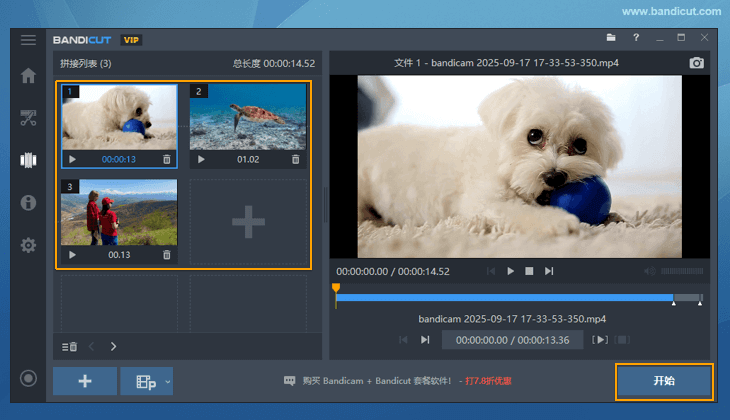
Task: Clear the whole join list
Action: tap(69, 347)
